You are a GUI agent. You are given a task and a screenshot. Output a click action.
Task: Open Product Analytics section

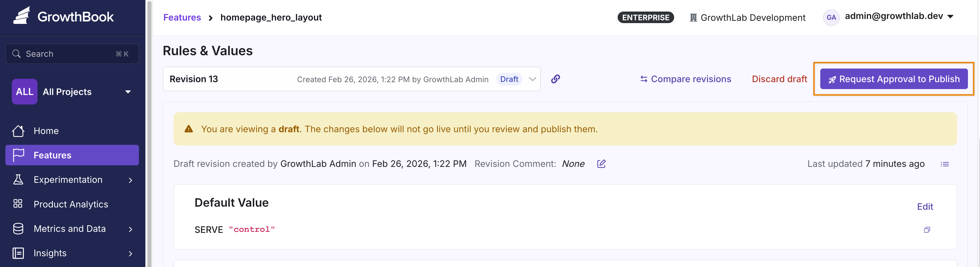point(72,204)
